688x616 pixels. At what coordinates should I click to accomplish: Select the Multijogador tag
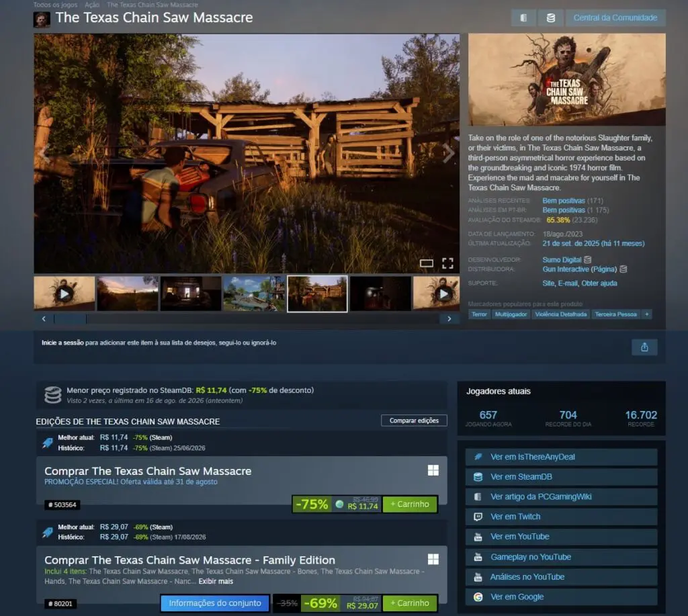511,314
